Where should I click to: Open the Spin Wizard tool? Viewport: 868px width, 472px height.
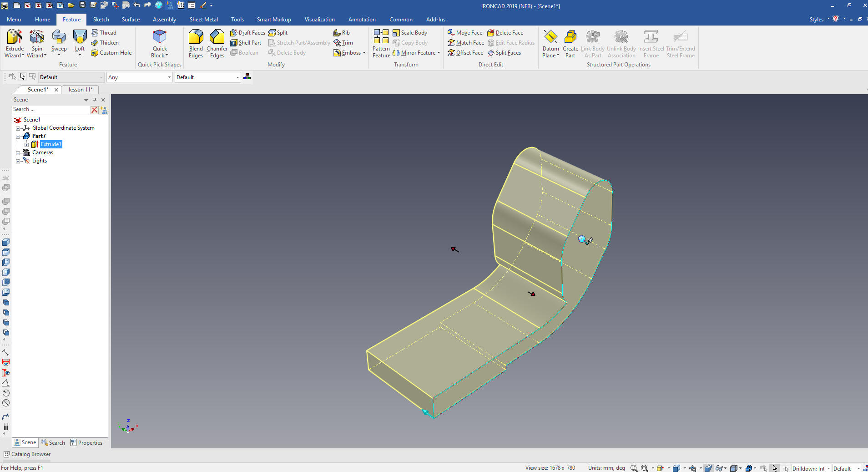[37, 44]
